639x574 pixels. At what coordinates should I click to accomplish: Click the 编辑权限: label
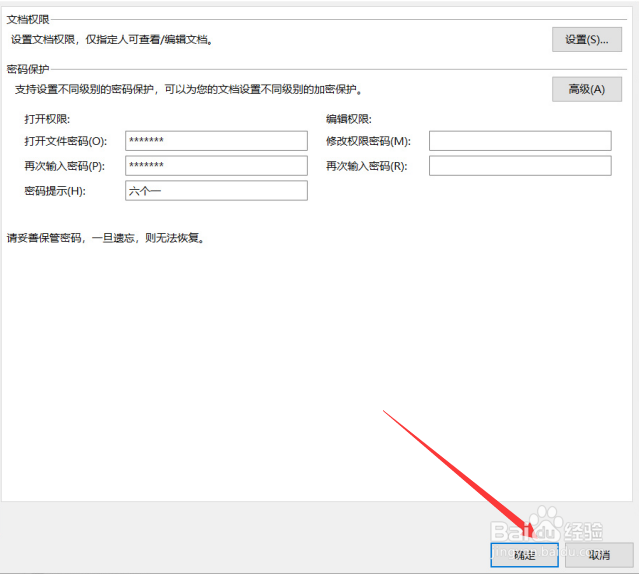pyautogui.click(x=349, y=119)
